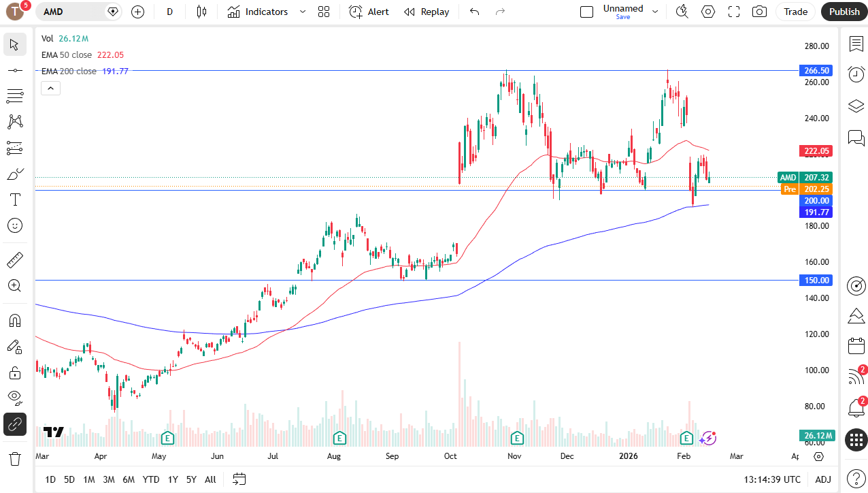The width and height of the screenshot is (868, 493).
Task: Open the user profile avatar menu
Action: pyautogui.click(x=15, y=12)
